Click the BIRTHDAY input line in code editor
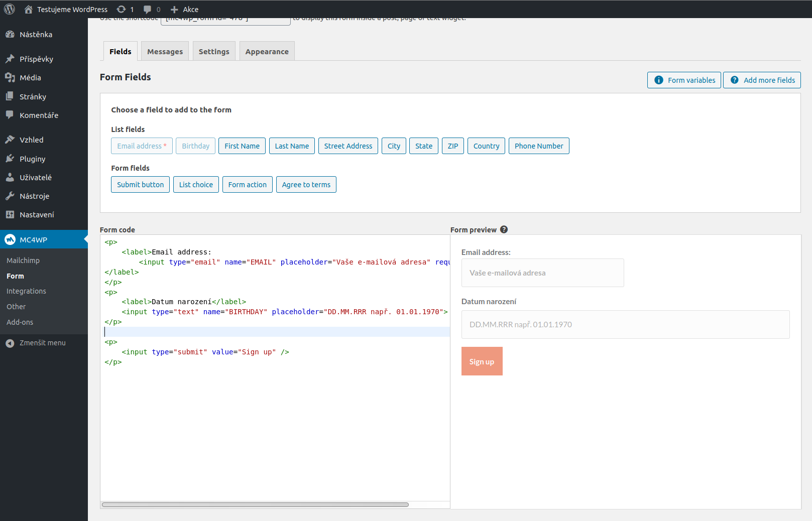Image resolution: width=812 pixels, height=521 pixels. (285, 312)
